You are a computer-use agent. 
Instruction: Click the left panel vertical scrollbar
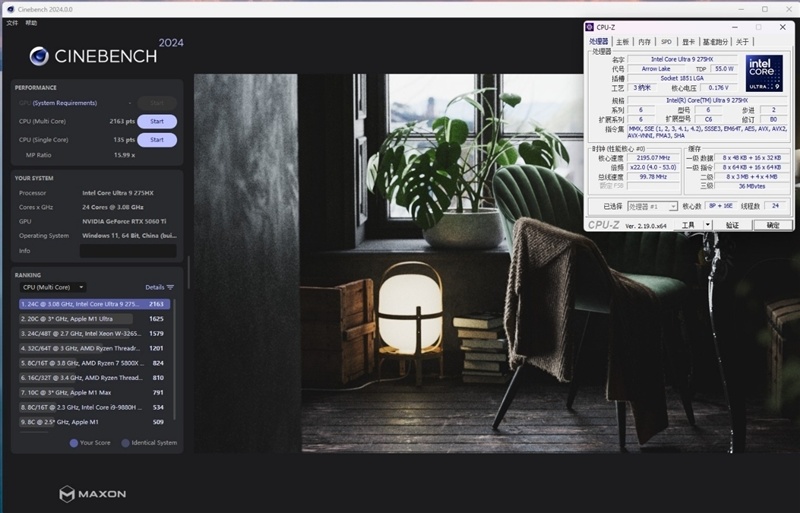[188, 272]
